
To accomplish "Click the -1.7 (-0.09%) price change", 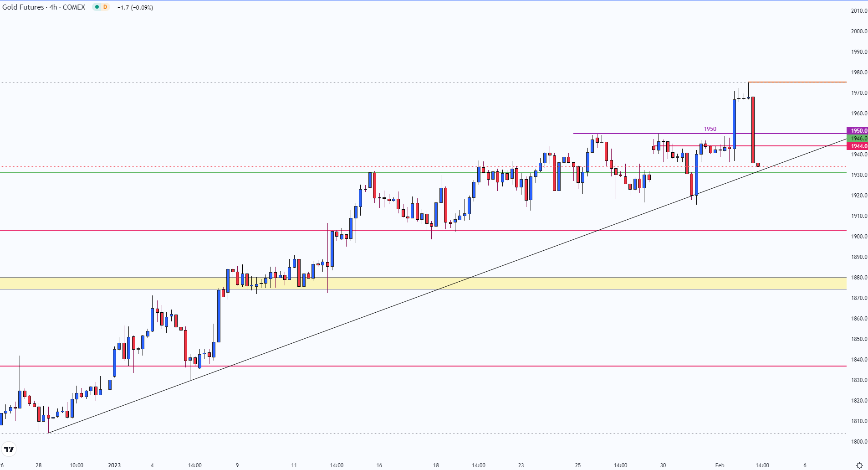I will pos(135,8).
